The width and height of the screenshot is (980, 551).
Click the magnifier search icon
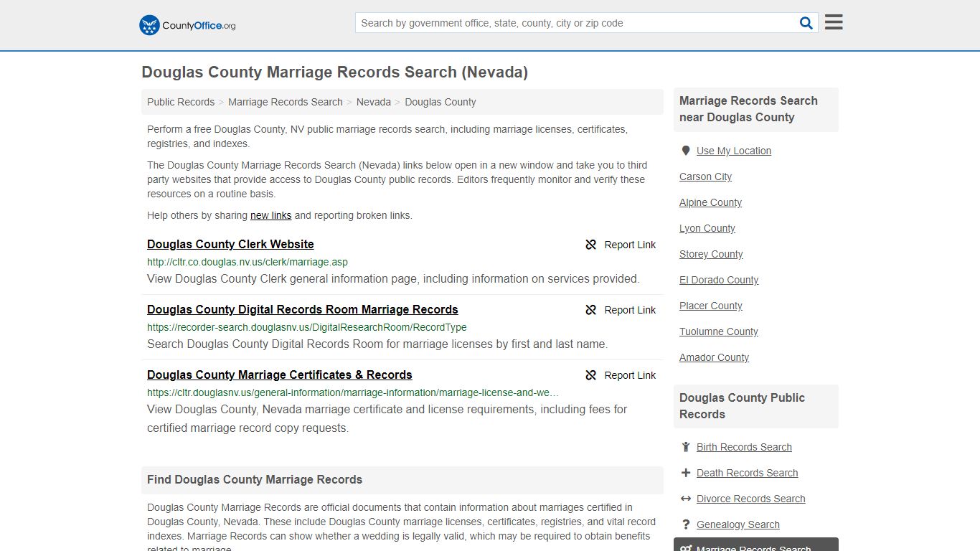click(806, 23)
